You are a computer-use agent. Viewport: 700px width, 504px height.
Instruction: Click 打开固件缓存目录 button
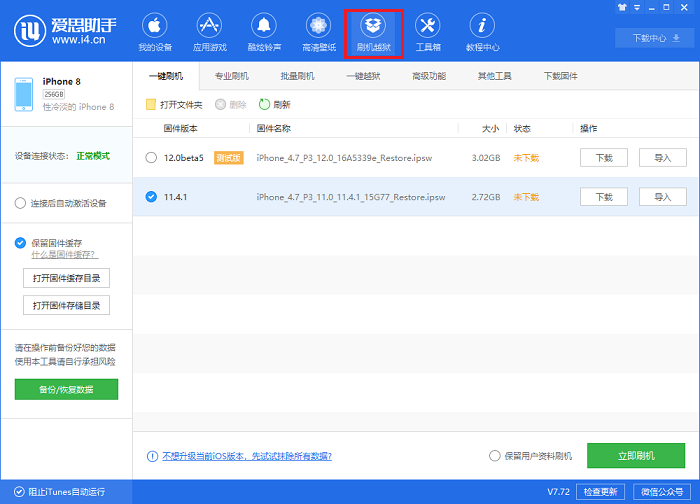click(66, 278)
